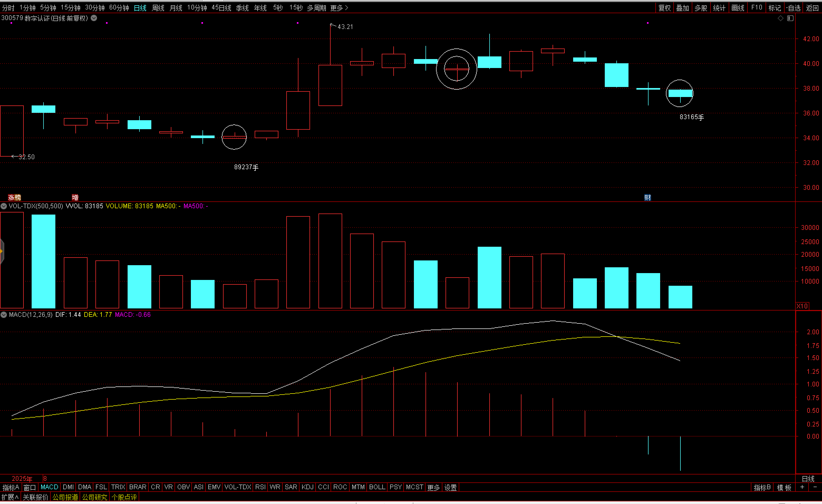The height and width of the screenshot is (504, 822).
Task: Click the 模板 template button
Action: coord(784,487)
